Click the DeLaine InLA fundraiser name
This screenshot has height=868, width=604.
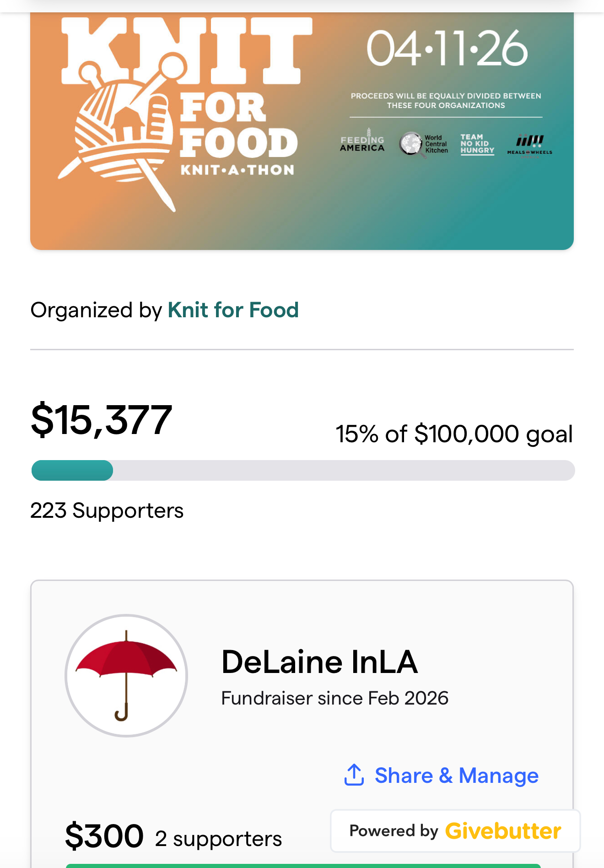319,662
